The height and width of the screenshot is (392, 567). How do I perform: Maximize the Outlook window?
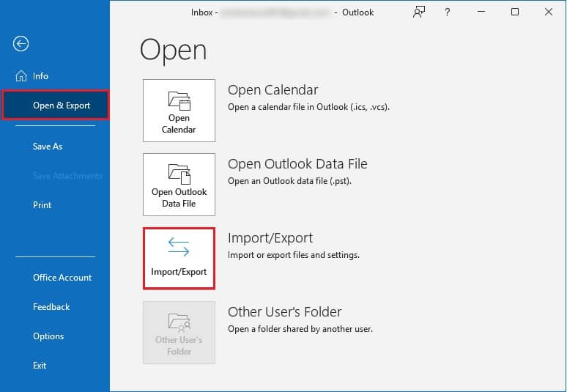click(515, 12)
